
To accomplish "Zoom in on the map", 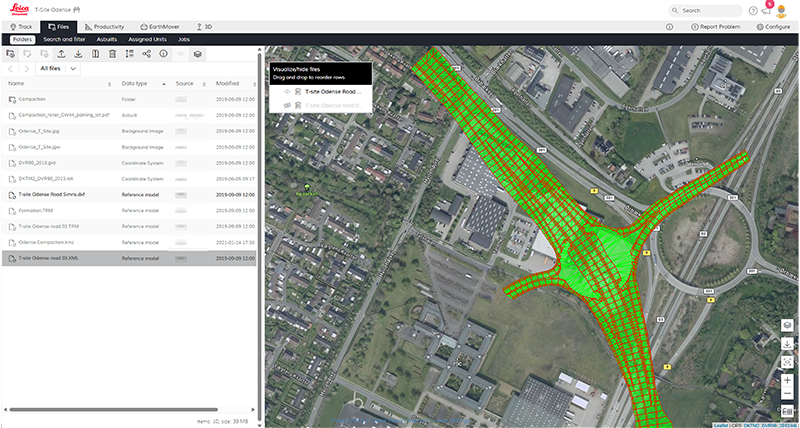I will click(787, 381).
